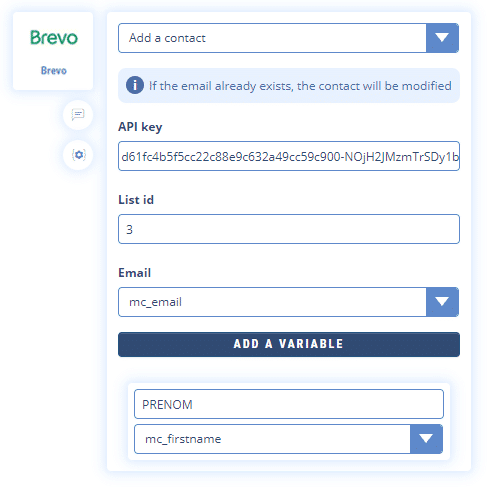This screenshot has width=489, height=489.
Task: Open the Email dropdown arrow
Action: click(x=442, y=302)
